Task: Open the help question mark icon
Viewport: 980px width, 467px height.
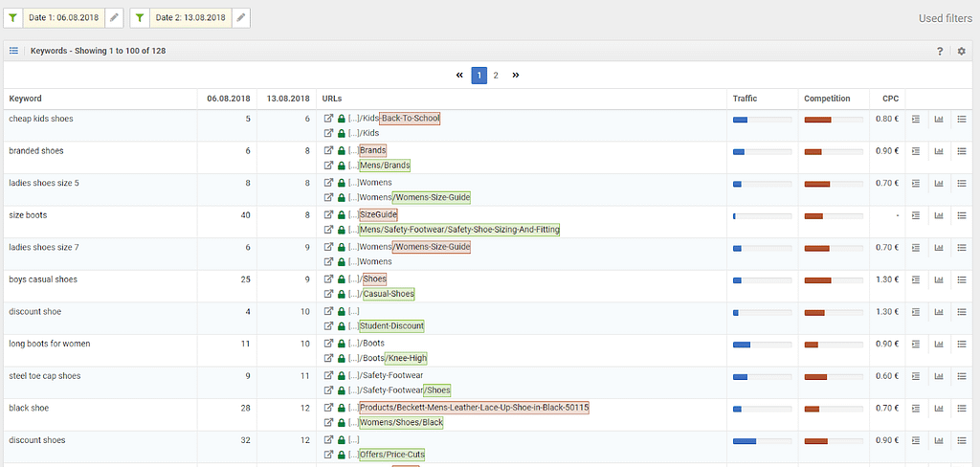Action: (940, 51)
